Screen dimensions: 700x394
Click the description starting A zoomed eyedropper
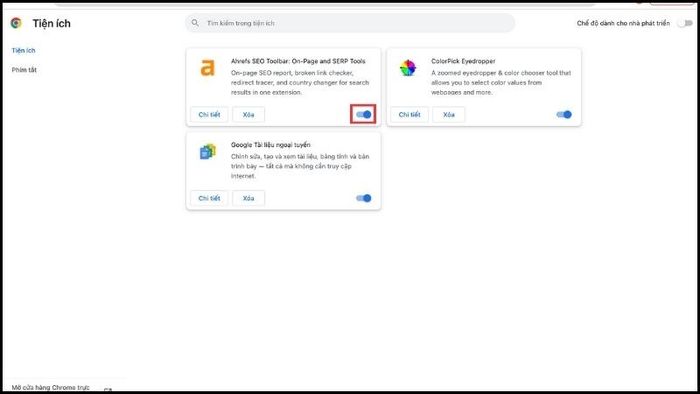click(501, 83)
